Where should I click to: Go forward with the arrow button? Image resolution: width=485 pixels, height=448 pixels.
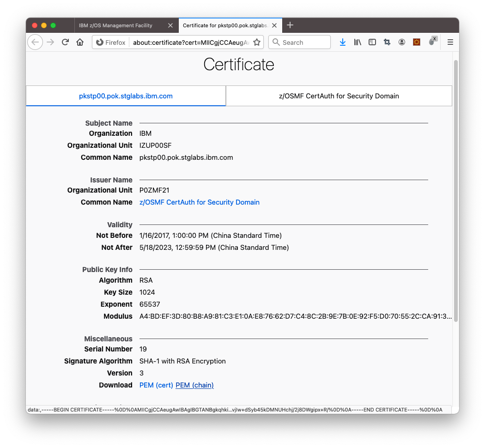[x=50, y=42]
